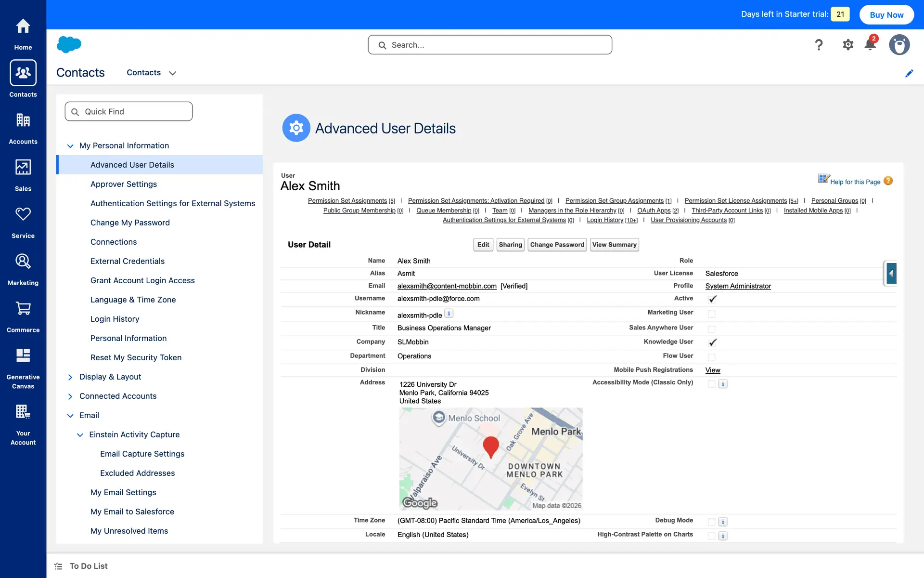Click the notifications bell icon
This screenshot has width=924, height=578.
click(x=870, y=45)
